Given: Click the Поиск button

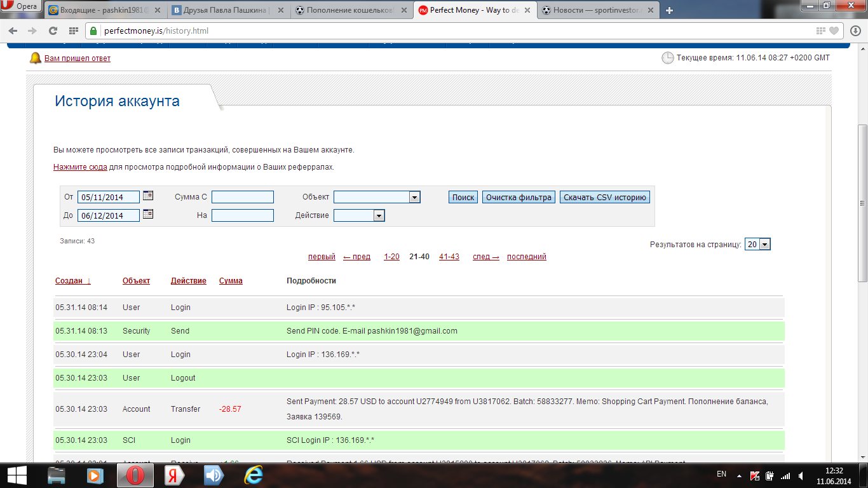Looking at the screenshot, I should pos(463,197).
